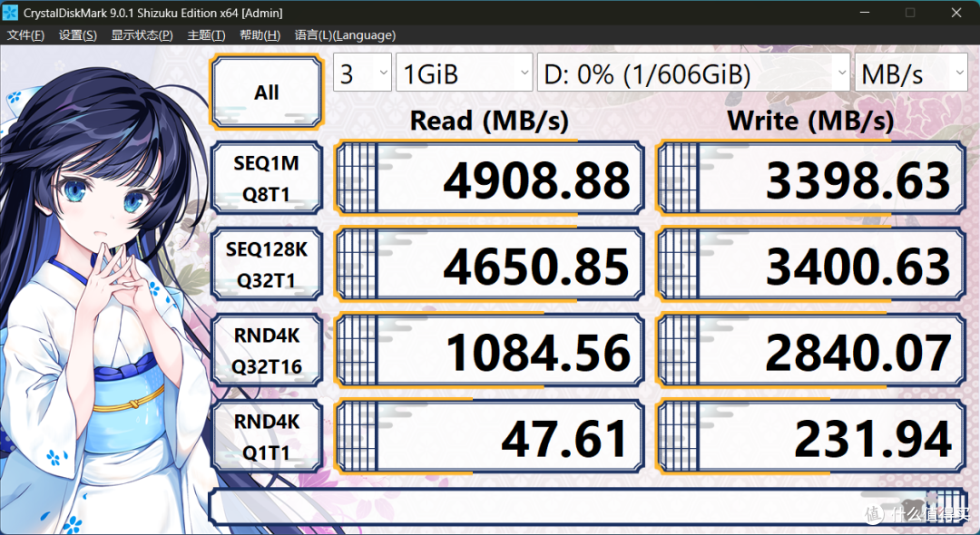Viewport: 980px width, 535px height.
Task: Open the 语言(L)(Language) menu
Action: pos(345,35)
